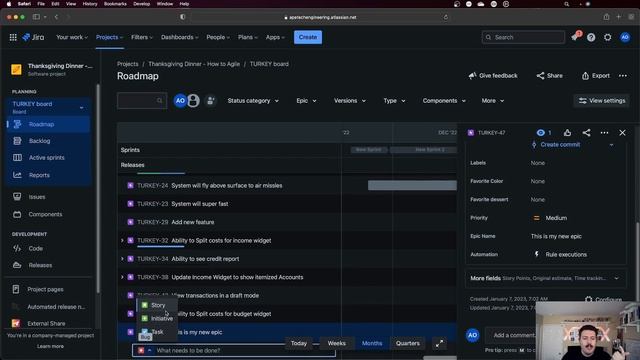This screenshot has width=640, height=360.
Task: Open issue type selector in create field
Action: coord(144,351)
